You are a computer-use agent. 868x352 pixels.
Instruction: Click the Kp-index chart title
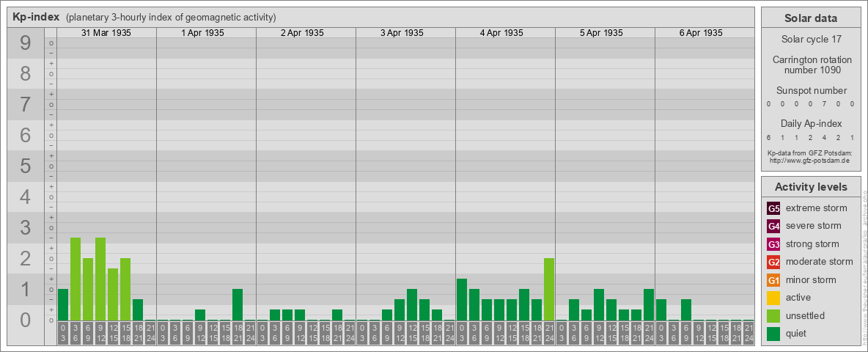36,17
